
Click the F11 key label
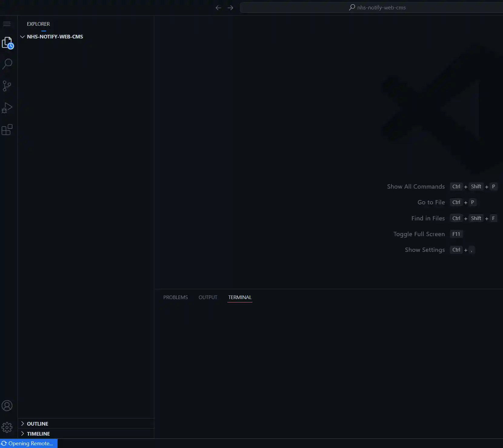pos(456,234)
